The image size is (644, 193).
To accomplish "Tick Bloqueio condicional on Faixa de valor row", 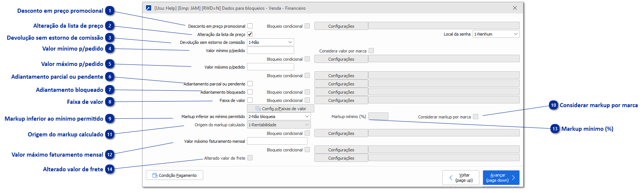I will [x=307, y=100].
